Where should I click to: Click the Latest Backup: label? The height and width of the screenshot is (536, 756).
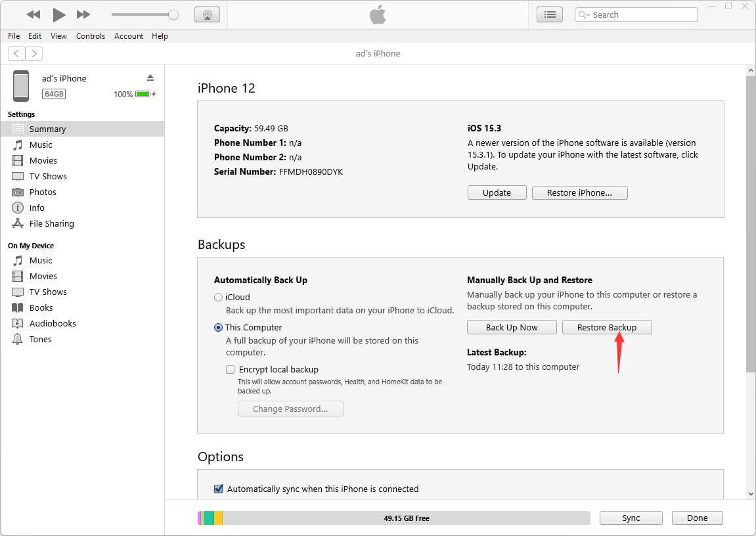(497, 352)
